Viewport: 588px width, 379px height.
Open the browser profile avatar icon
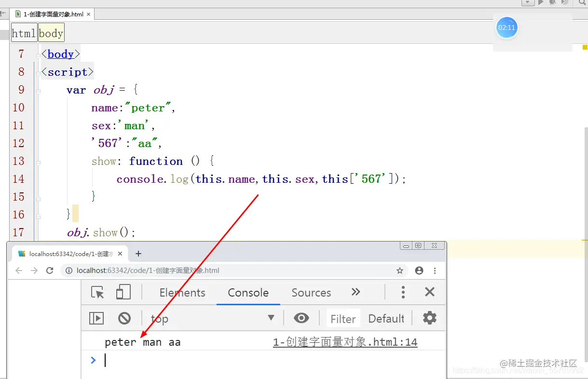(x=419, y=271)
